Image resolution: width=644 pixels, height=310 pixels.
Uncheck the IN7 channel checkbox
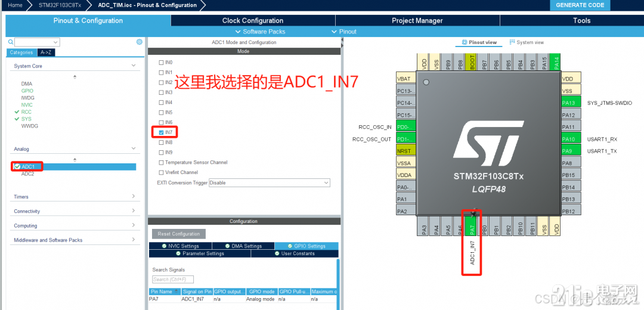(161, 132)
